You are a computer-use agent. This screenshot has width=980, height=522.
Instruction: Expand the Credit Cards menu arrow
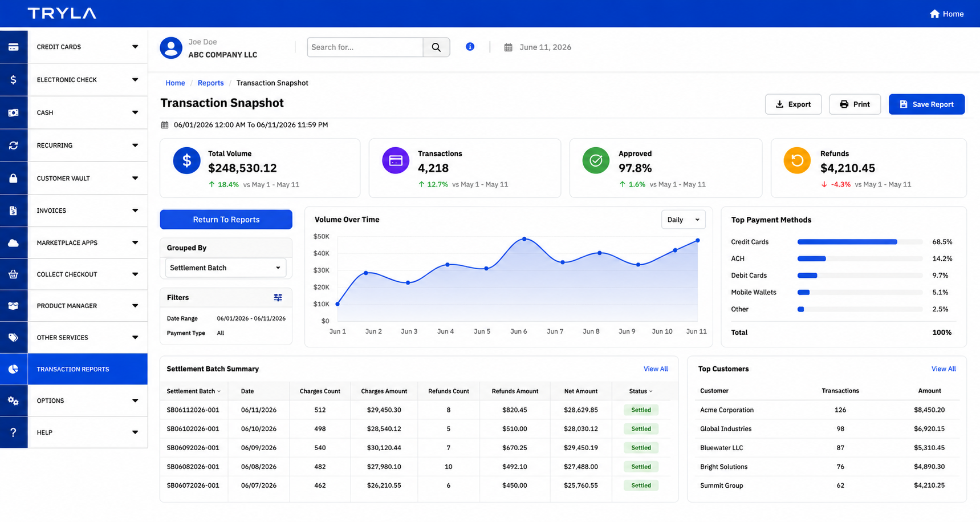point(135,47)
